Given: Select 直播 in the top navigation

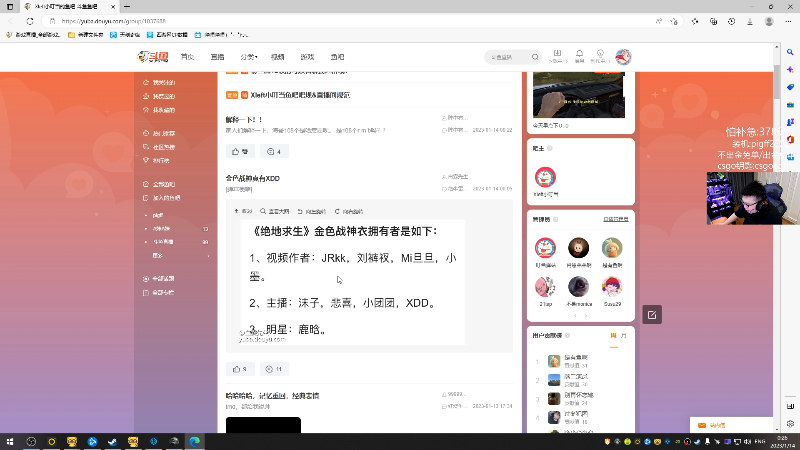Looking at the screenshot, I should point(217,57).
